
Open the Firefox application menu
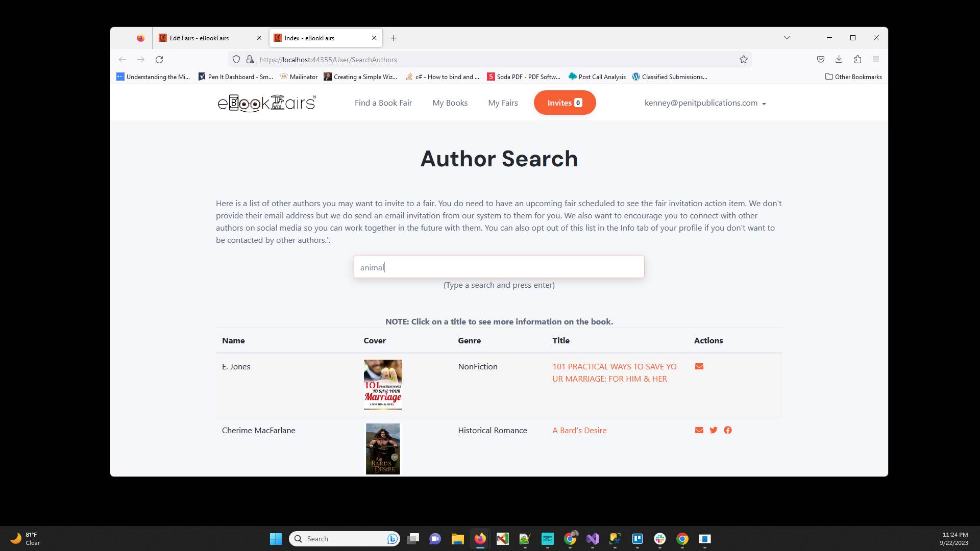pos(876,59)
